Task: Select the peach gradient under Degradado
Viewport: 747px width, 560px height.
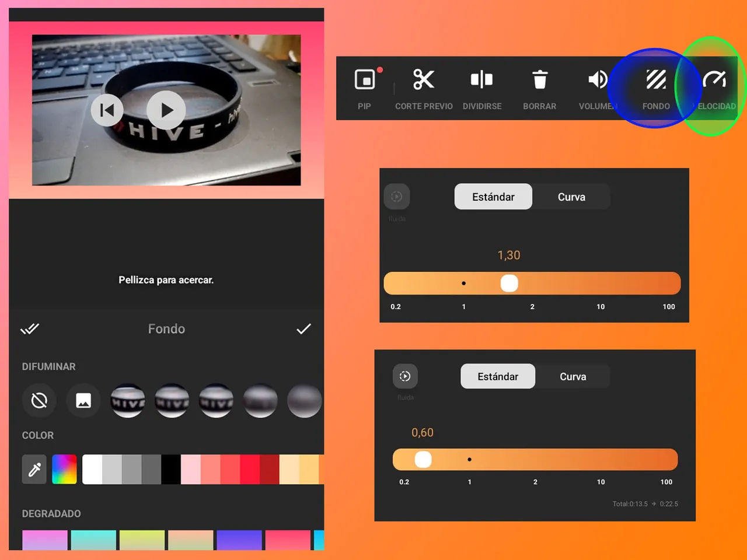Action: pyautogui.click(x=191, y=540)
